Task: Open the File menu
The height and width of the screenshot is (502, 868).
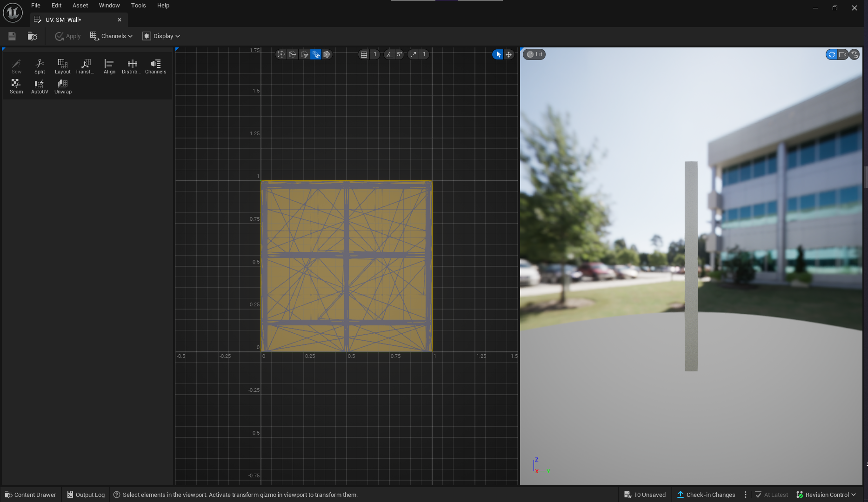Action: point(36,6)
